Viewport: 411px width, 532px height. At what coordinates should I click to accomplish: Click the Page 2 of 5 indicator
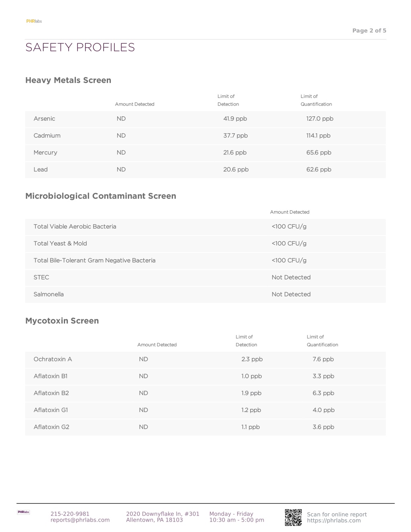369,30
